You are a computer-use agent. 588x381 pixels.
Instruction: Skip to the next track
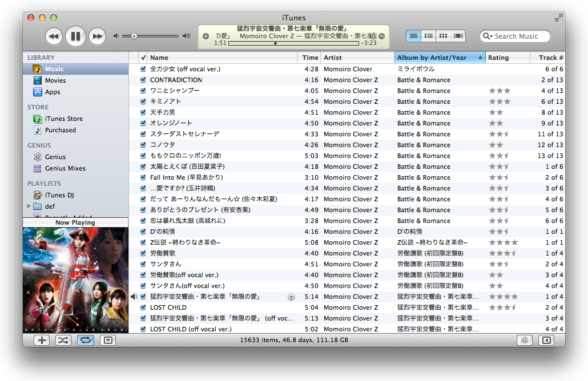[98, 37]
